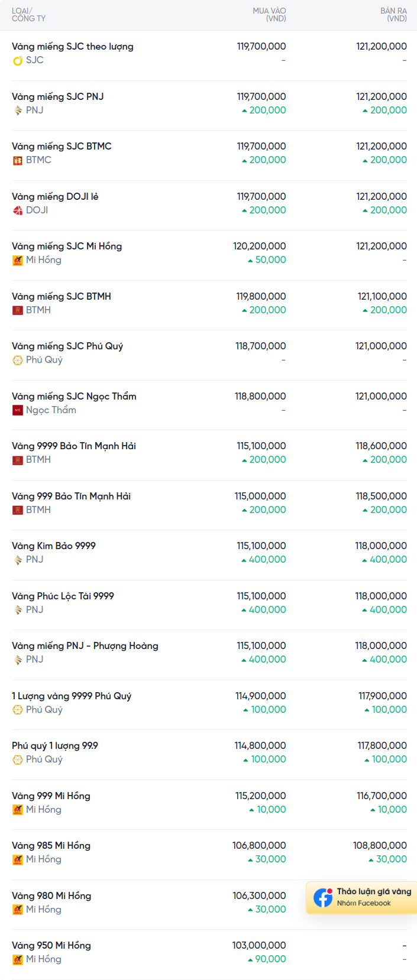Open Vàng miếng SJC theo lượng row
The image size is (417, 980).
(72, 47)
